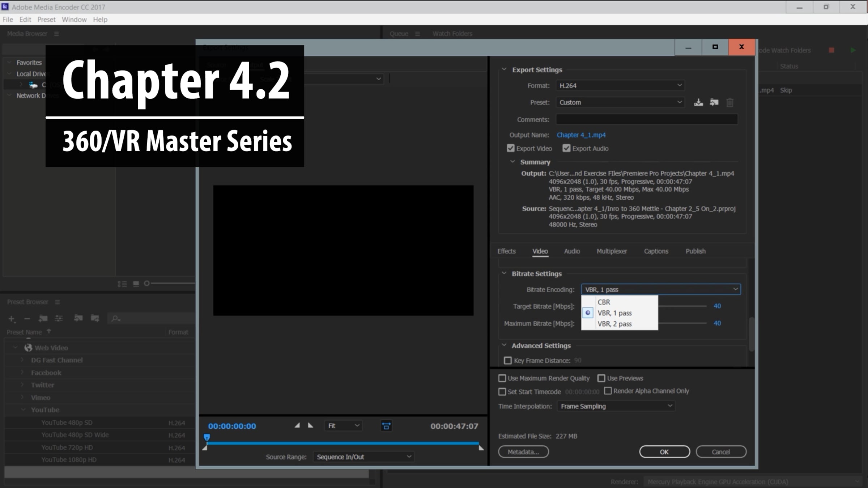Viewport: 868px width, 488px height.
Task: Click the red Stop Queue icon
Action: coord(831,50)
